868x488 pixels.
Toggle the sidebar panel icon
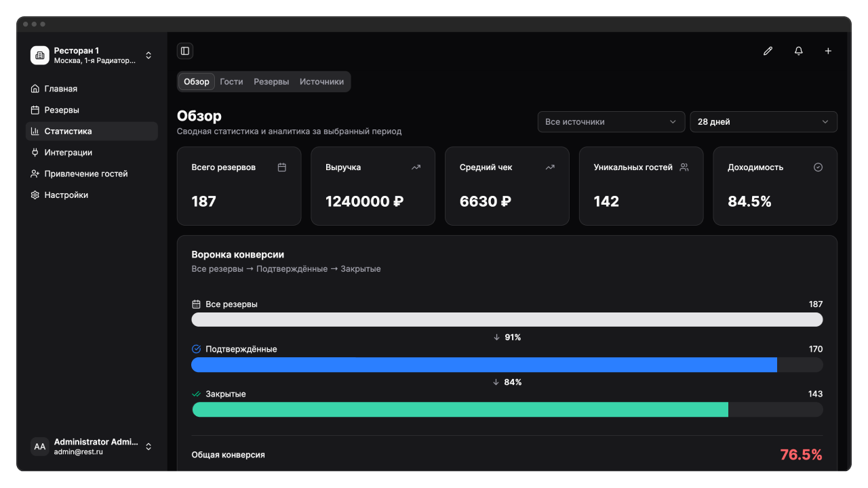coord(184,51)
